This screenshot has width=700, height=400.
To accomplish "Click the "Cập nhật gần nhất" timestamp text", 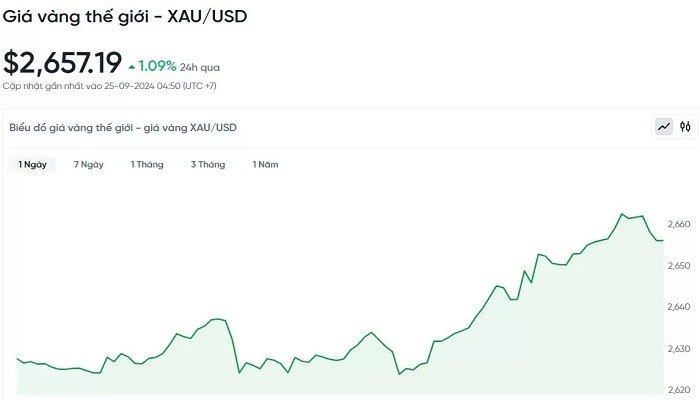I will pyautogui.click(x=109, y=86).
